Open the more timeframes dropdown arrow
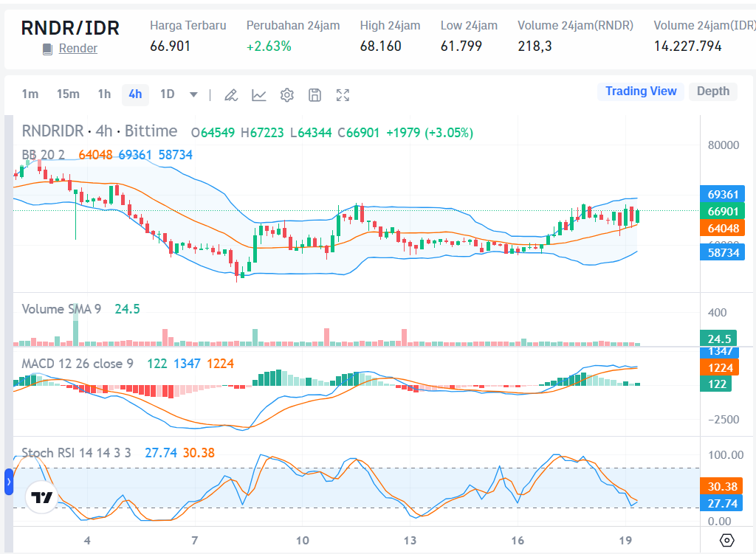Screen dimensions: 756x554 tap(193, 94)
